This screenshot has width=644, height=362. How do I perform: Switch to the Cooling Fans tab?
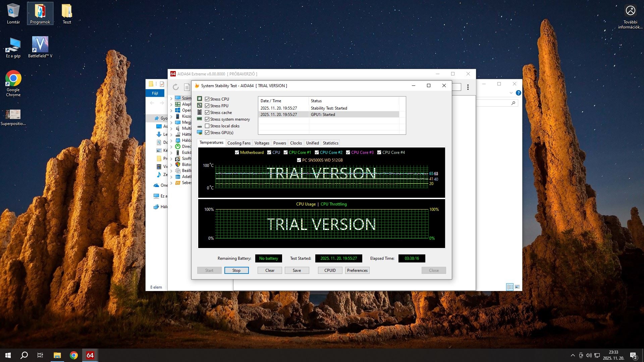tap(239, 143)
